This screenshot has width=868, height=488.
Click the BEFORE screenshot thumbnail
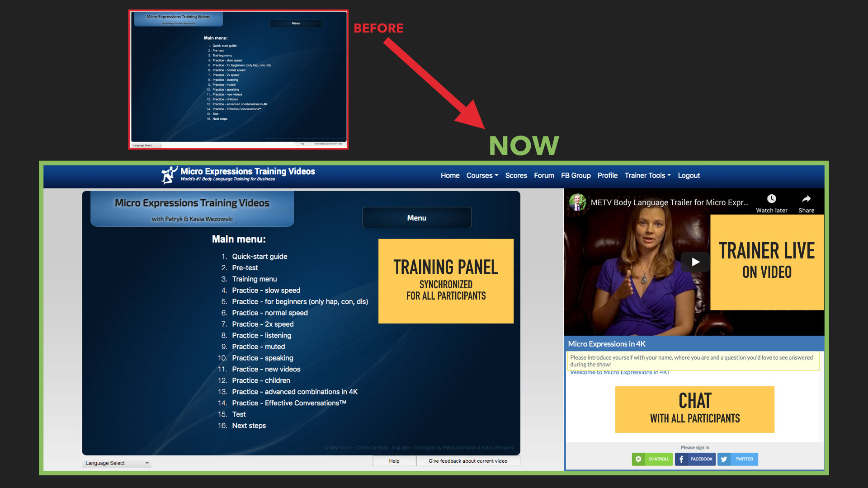click(238, 80)
